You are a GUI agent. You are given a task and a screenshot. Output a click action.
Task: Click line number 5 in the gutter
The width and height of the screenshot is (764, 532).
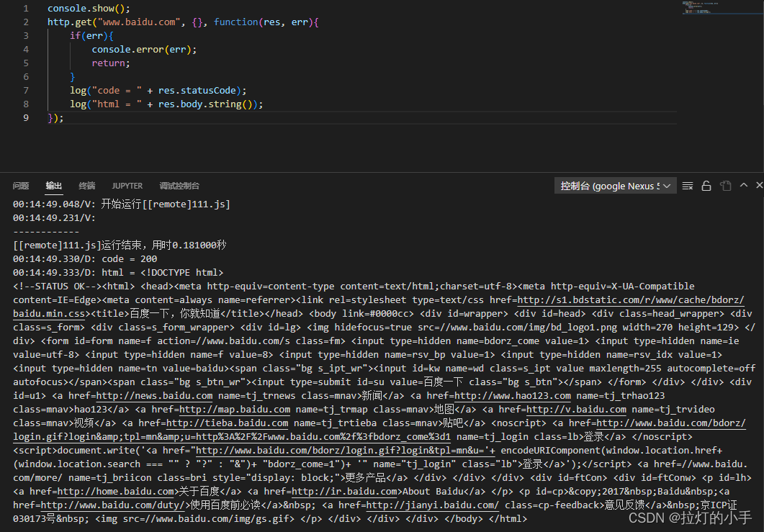(x=26, y=63)
